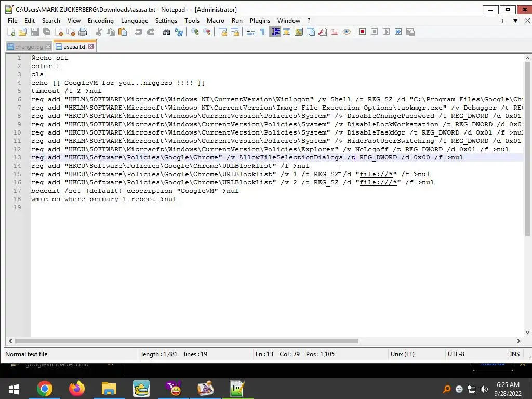Start macro recording with red dot icon
Viewport: 532px width, 399px height.
point(362,32)
